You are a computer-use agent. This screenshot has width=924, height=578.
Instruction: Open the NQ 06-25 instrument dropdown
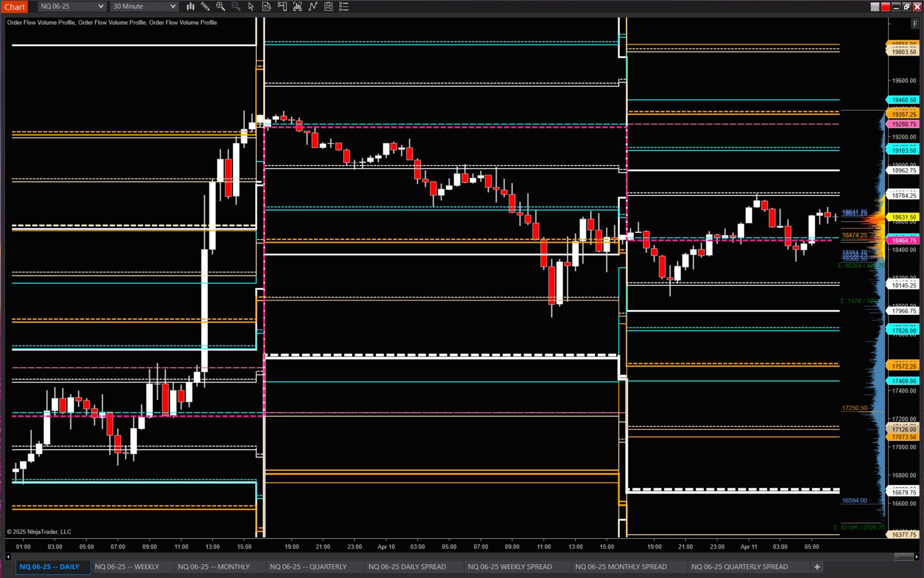pyautogui.click(x=71, y=7)
